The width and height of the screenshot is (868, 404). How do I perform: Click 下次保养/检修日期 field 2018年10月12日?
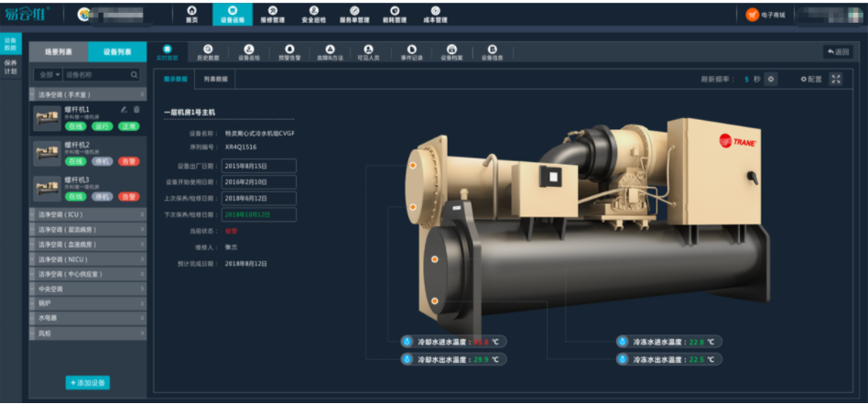[259, 214]
